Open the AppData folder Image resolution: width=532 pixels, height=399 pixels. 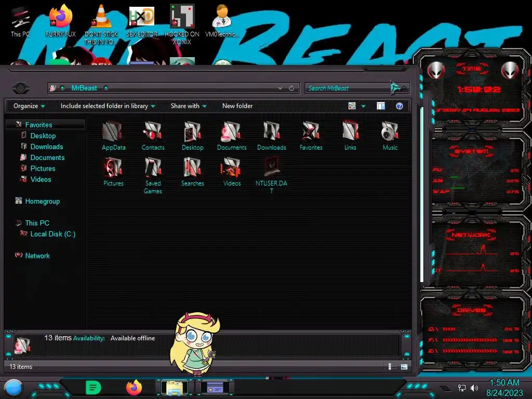(x=113, y=136)
